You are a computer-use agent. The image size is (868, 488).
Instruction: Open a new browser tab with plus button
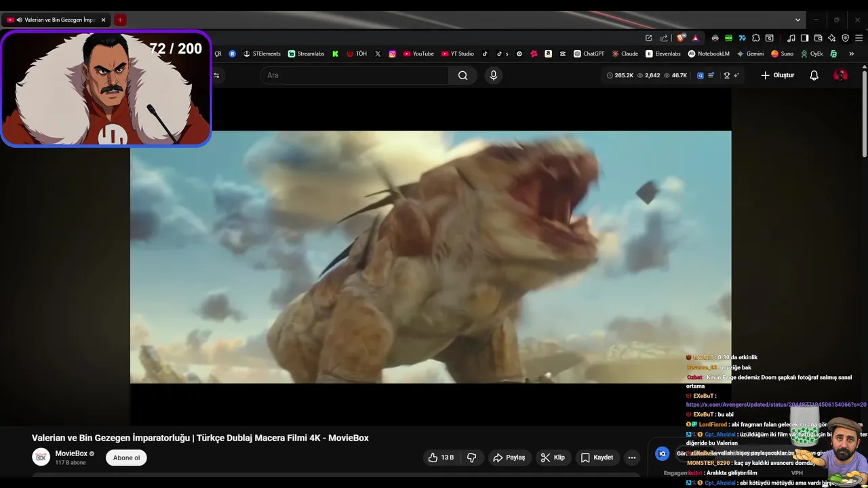point(120,20)
